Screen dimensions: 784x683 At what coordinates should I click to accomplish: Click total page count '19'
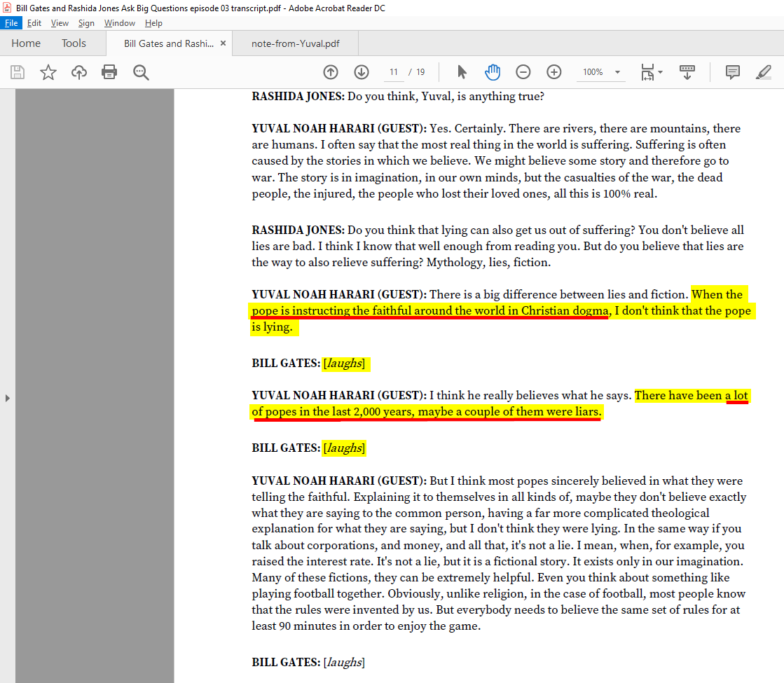pos(420,72)
